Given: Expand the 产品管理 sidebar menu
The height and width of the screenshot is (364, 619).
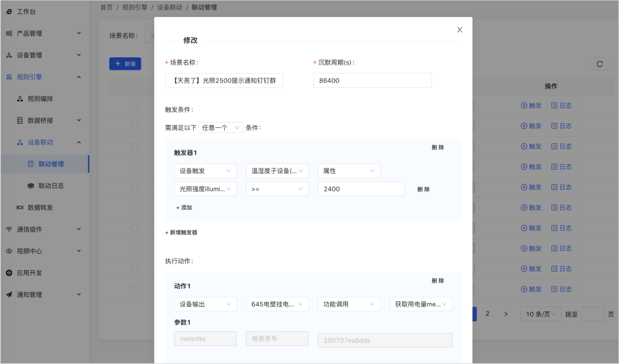Looking at the screenshot, I should click(44, 33).
